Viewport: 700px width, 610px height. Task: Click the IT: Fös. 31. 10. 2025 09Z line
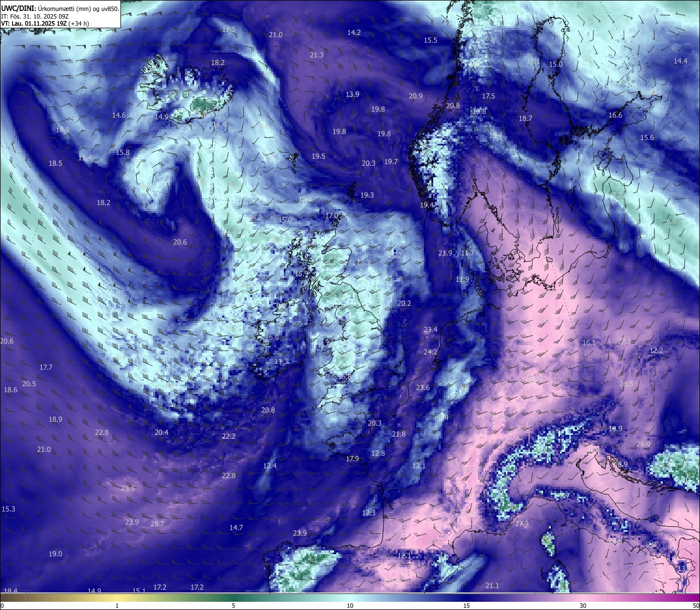[34, 16]
